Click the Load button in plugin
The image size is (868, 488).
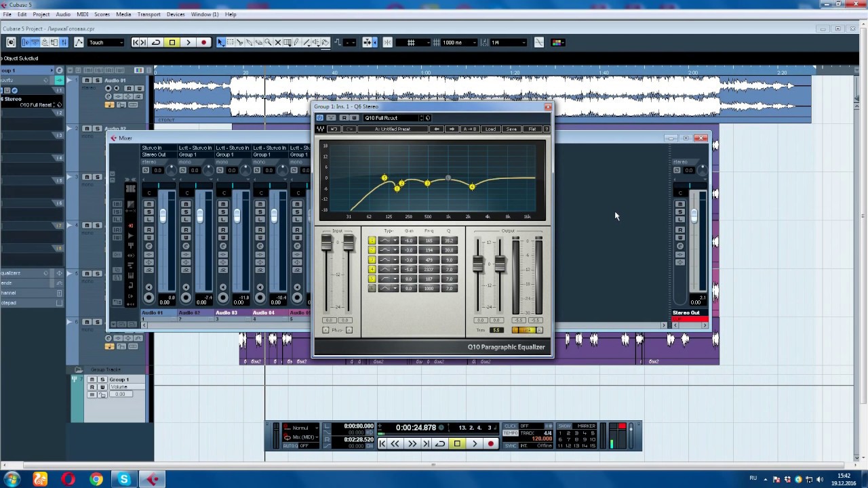(490, 129)
